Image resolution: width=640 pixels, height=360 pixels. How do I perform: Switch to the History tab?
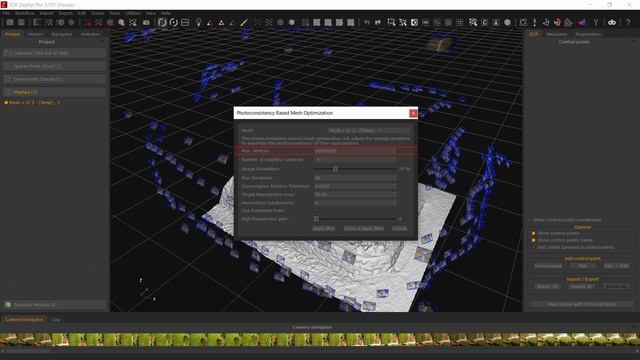(x=36, y=34)
